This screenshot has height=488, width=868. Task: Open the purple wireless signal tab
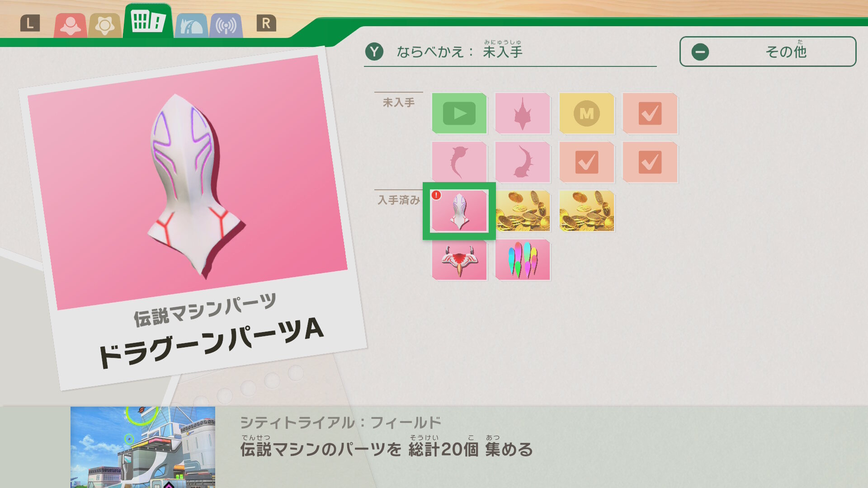pos(226,25)
